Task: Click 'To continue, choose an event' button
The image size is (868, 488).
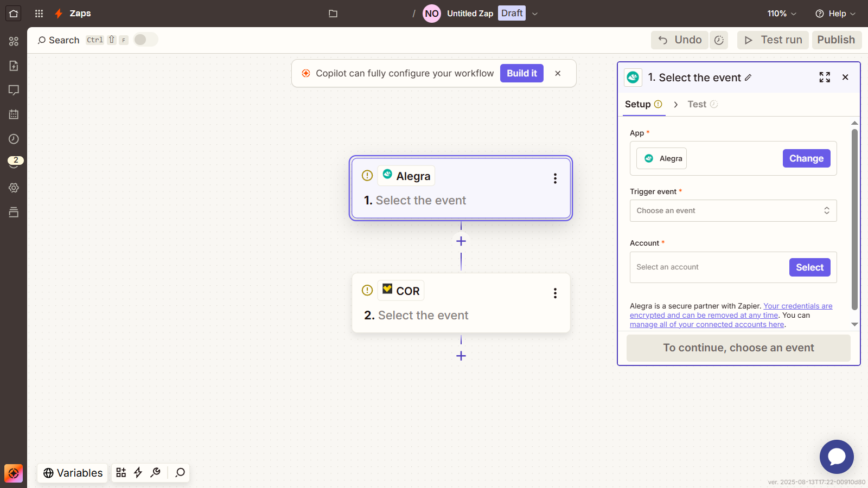Action: click(x=738, y=348)
